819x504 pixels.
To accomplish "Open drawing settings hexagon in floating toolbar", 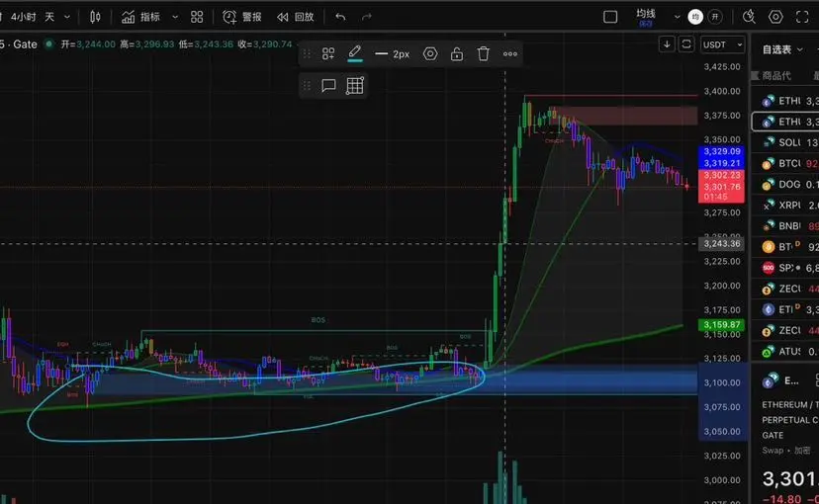I will click(x=430, y=53).
